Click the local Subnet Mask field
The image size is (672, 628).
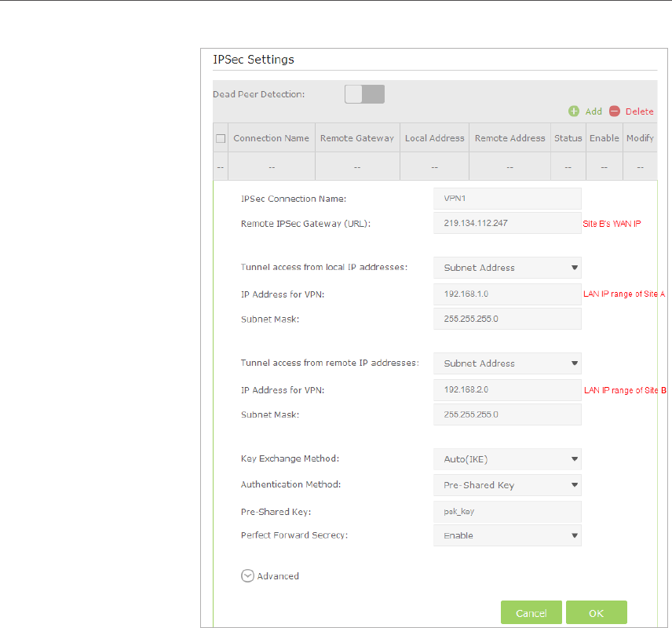click(x=507, y=319)
